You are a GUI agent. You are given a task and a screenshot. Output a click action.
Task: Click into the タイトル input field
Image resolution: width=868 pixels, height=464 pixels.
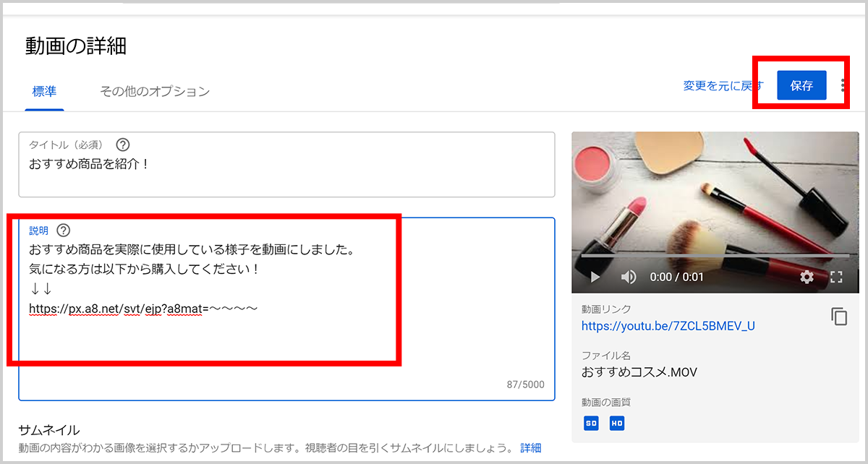[286, 165]
